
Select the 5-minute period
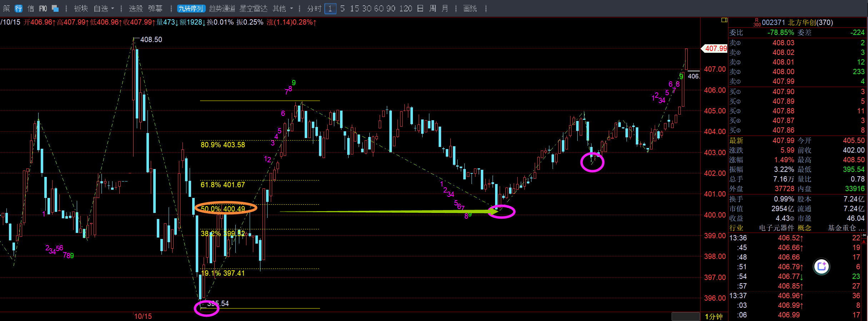click(x=343, y=9)
